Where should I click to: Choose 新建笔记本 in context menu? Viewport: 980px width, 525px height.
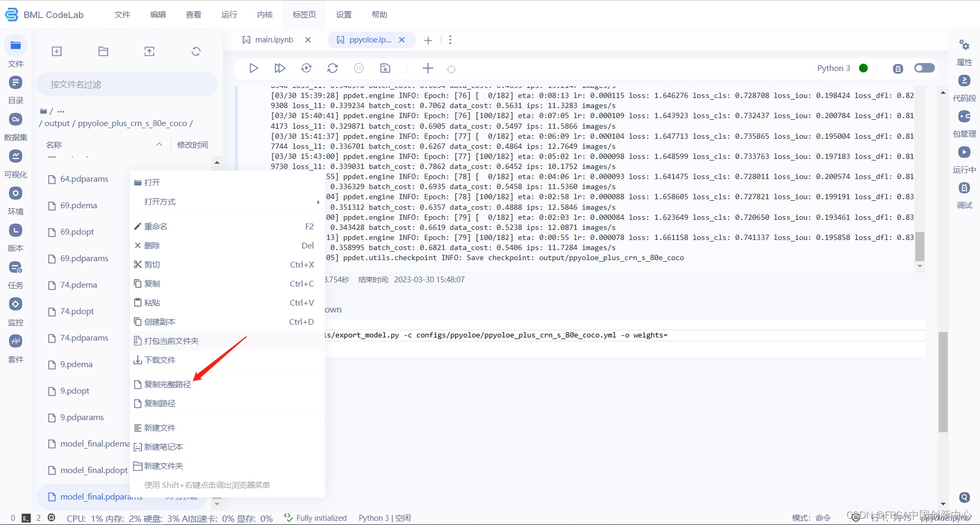227,447
